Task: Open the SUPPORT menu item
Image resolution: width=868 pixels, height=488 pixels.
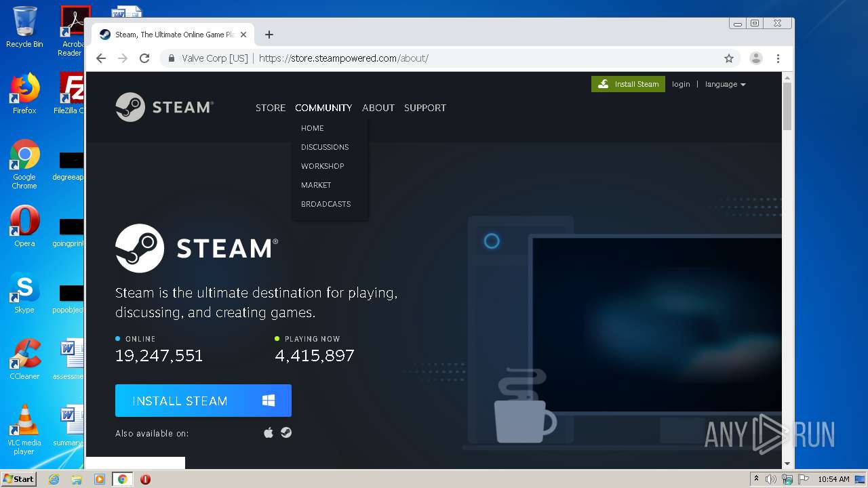Action: pos(425,108)
